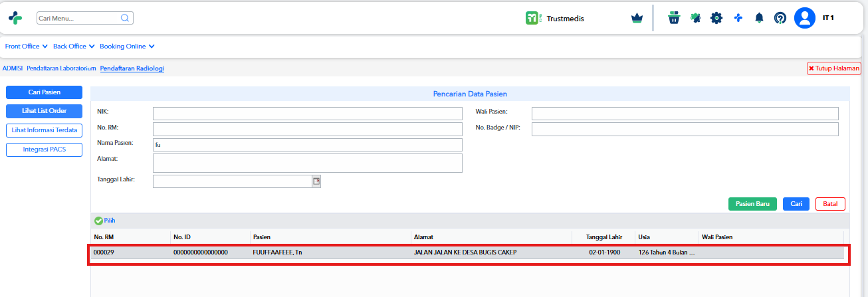Click Tutup Halaman button
This screenshot has width=868, height=297.
pos(834,68)
